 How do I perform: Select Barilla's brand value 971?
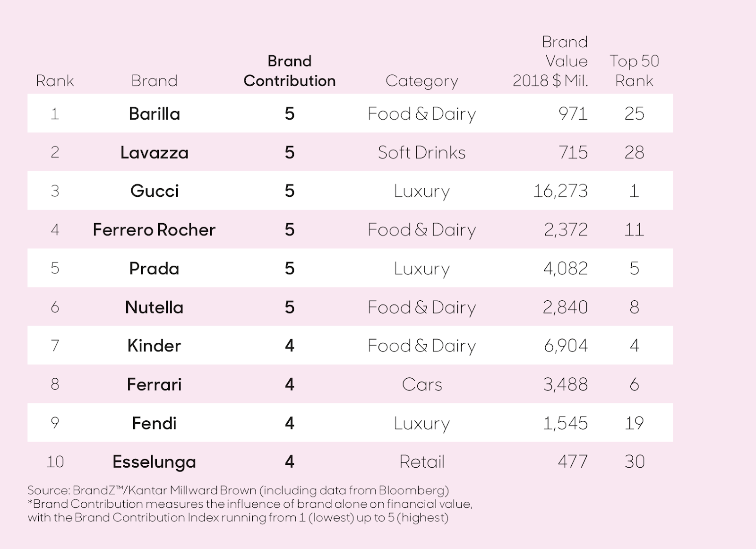tap(573, 114)
